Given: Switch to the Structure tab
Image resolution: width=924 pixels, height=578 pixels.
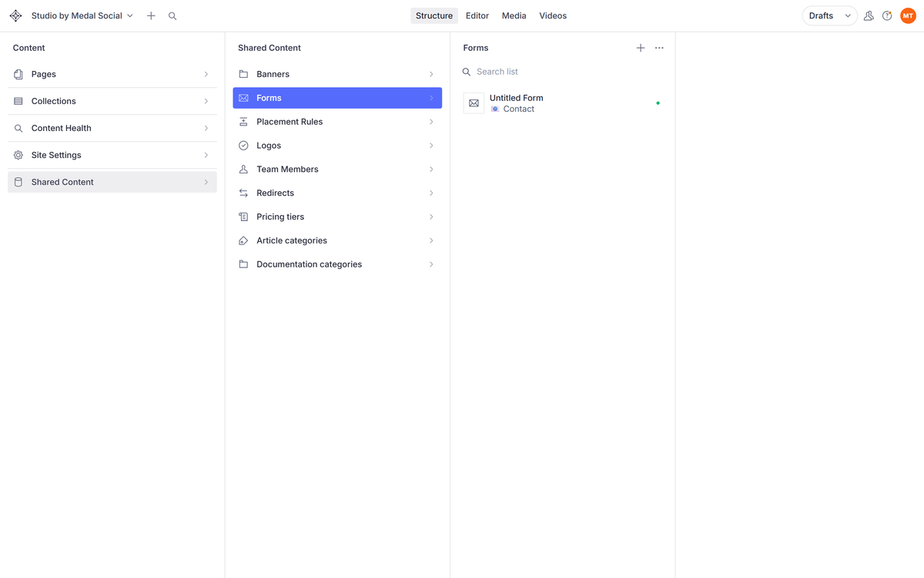Looking at the screenshot, I should point(434,15).
